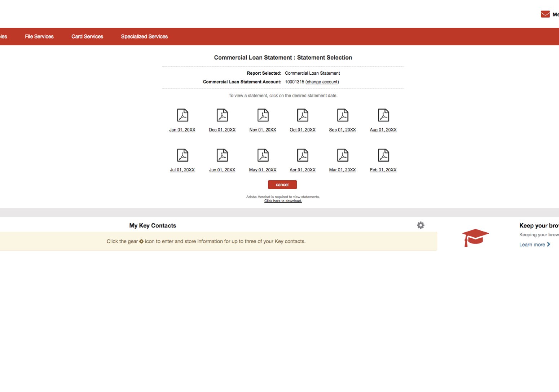The height and width of the screenshot is (392, 559).
Task: Open the Mar 01 PDF statement icon
Action: 343,155
